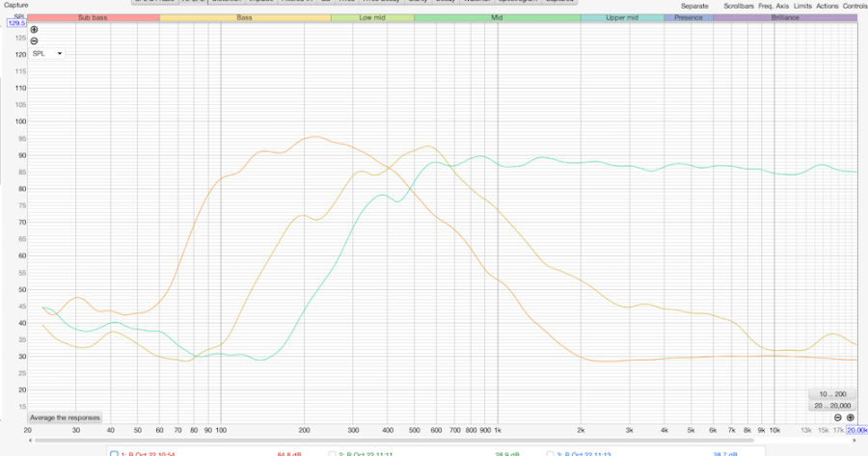868x456 pixels.
Task: Click Average the responses button
Action: tap(65, 417)
